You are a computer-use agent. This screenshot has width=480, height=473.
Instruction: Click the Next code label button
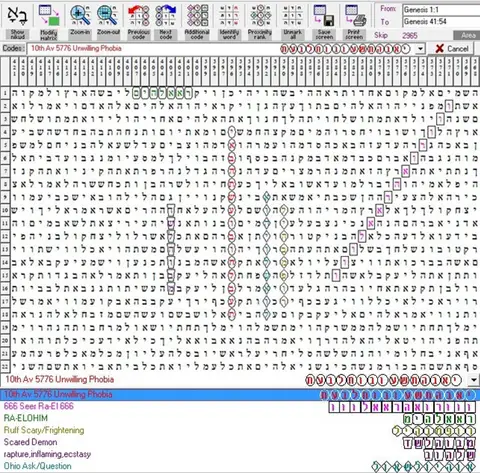(166, 35)
